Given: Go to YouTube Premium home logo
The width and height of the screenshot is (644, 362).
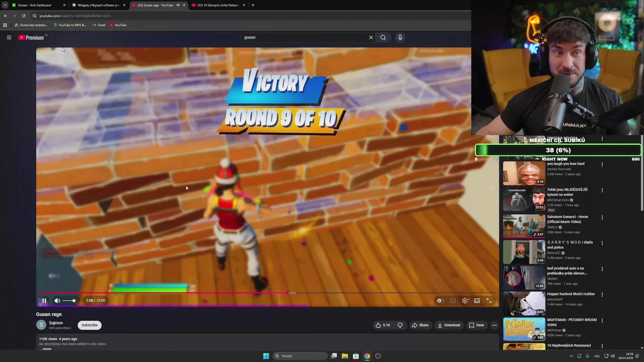Looking at the screenshot, I should coord(31,38).
